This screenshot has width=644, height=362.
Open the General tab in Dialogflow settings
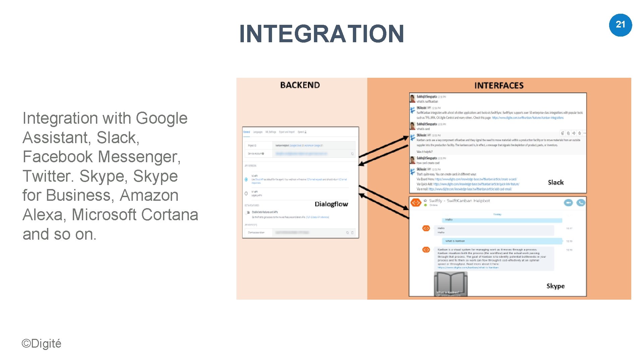point(247,132)
